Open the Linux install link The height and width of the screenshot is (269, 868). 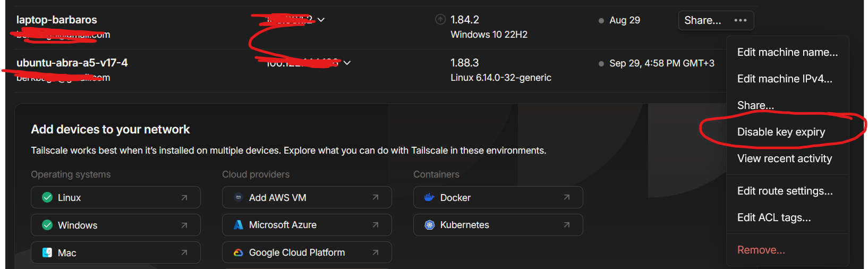coord(116,197)
